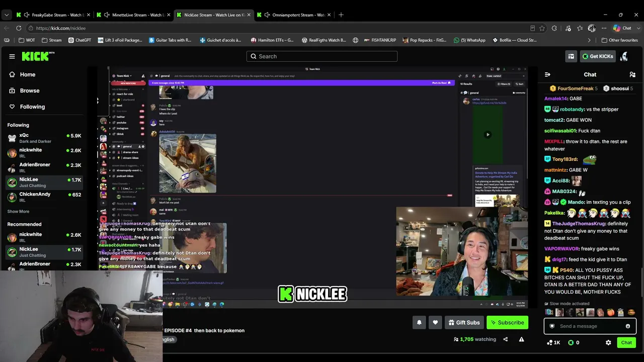The width and height of the screenshot is (644, 362).
Task: Open the ChatGPT bookmark
Action: click(x=79, y=40)
